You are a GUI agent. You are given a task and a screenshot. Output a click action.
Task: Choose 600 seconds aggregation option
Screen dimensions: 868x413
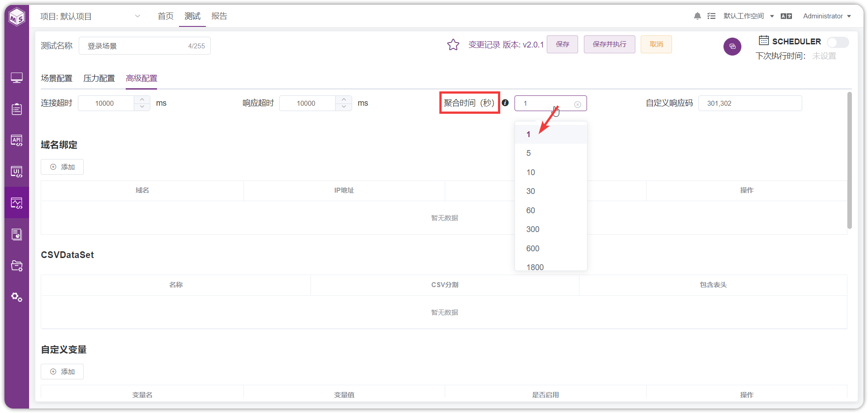(x=551, y=249)
